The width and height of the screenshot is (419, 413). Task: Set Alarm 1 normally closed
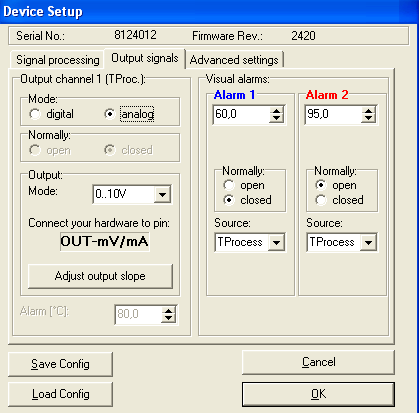(x=229, y=200)
